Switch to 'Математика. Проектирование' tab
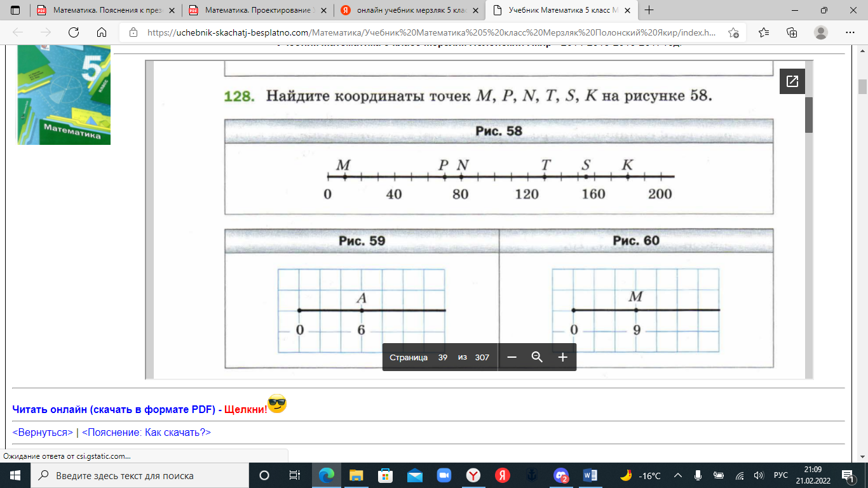Screen dimensions: 868x488 pyautogui.click(x=257, y=10)
